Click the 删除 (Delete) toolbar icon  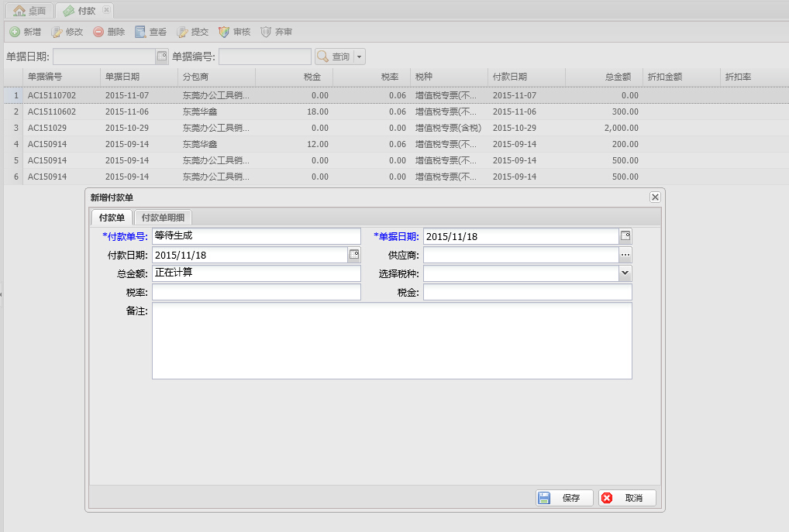tap(98, 33)
